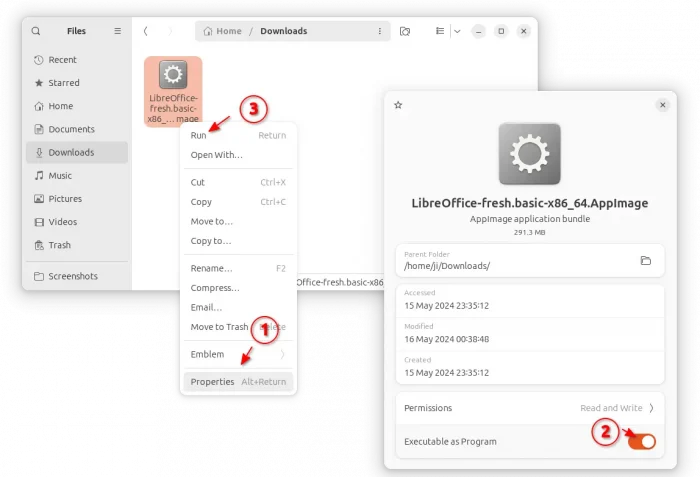The width and height of the screenshot is (700, 477).
Task: Switch the view with the list icon
Action: coord(439,31)
